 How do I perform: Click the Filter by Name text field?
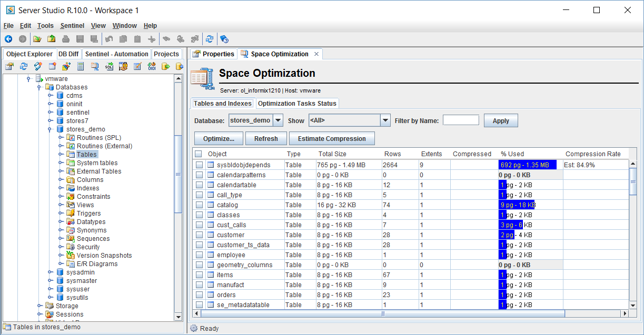(x=461, y=120)
